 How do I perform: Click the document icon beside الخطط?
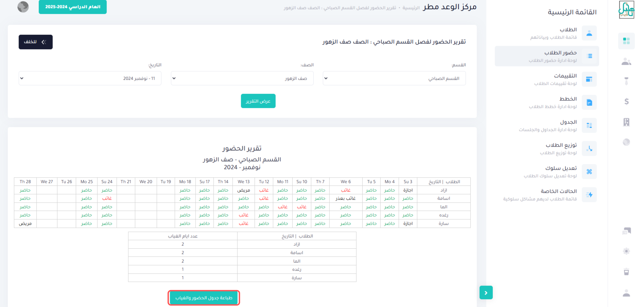click(x=589, y=102)
